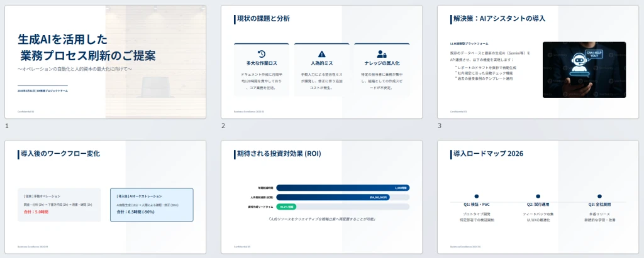This screenshot has width=644, height=258.
Task: Click the footer Confidential 05
Action: click(243, 247)
